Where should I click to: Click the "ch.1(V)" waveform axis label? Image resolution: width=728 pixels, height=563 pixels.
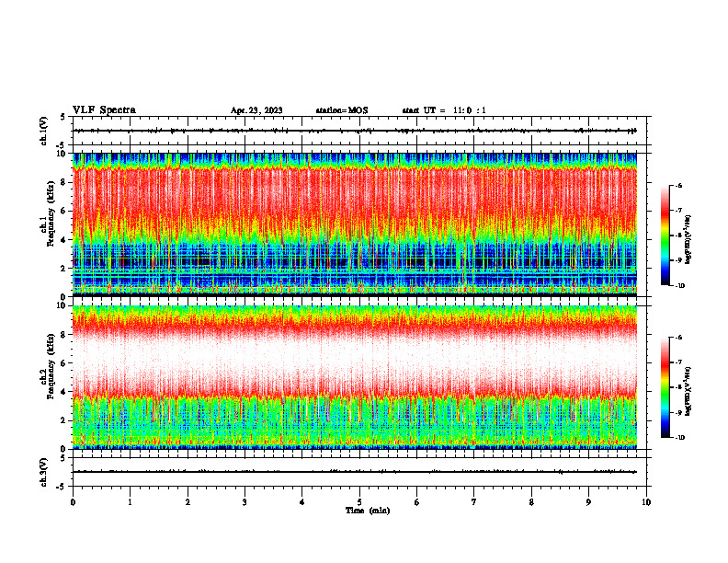click(43, 131)
